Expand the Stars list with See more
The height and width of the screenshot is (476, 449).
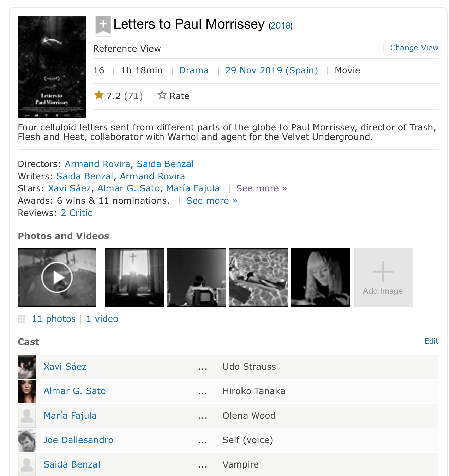point(262,188)
